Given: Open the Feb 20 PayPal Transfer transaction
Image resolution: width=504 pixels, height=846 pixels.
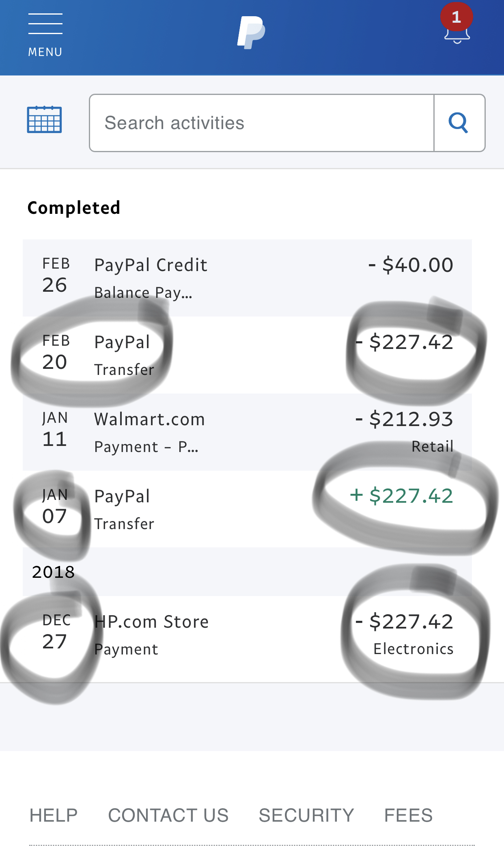Looking at the screenshot, I should point(247,355).
